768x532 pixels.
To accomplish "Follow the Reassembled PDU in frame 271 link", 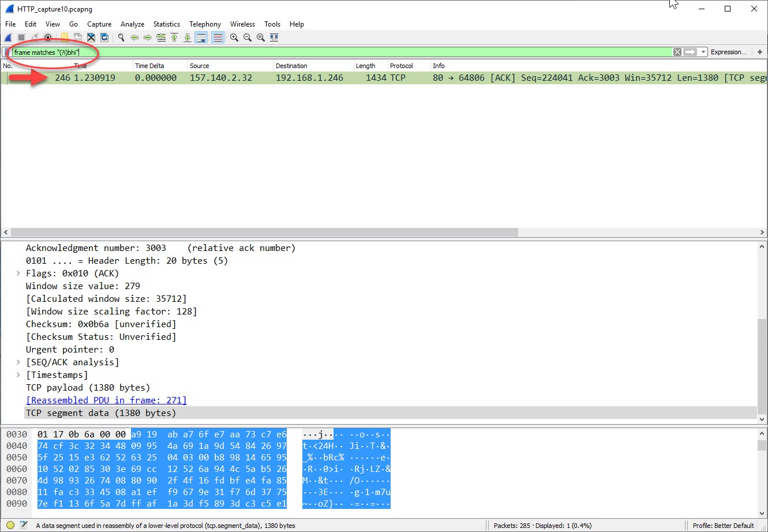I will [x=106, y=400].
